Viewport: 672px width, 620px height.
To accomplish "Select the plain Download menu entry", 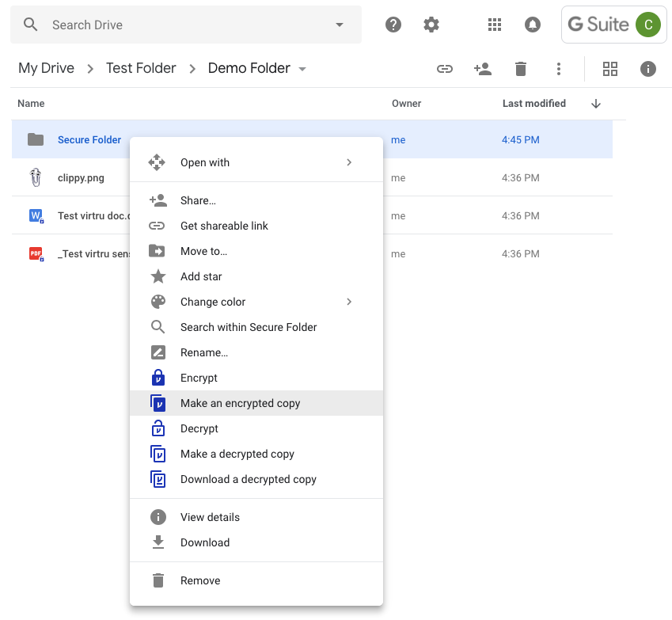I will click(x=256, y=542).
